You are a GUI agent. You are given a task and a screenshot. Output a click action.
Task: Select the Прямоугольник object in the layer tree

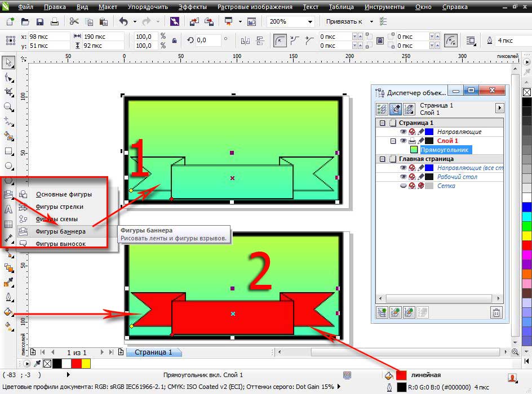445,150
